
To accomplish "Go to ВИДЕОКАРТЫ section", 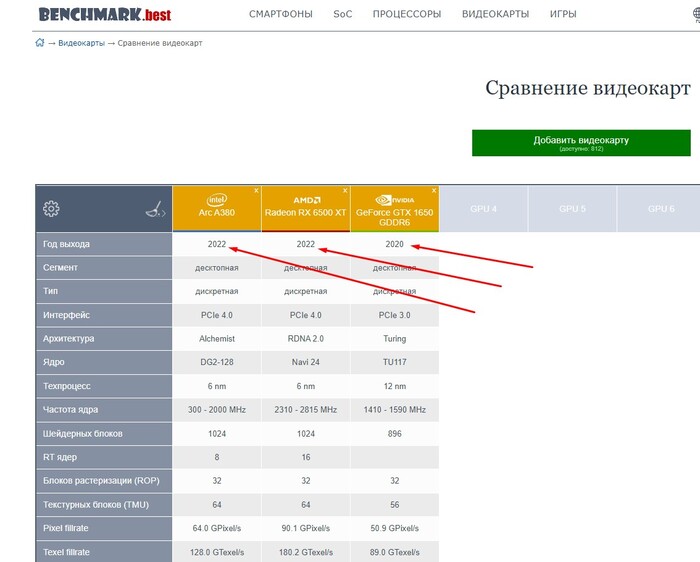I will [495, 14].
